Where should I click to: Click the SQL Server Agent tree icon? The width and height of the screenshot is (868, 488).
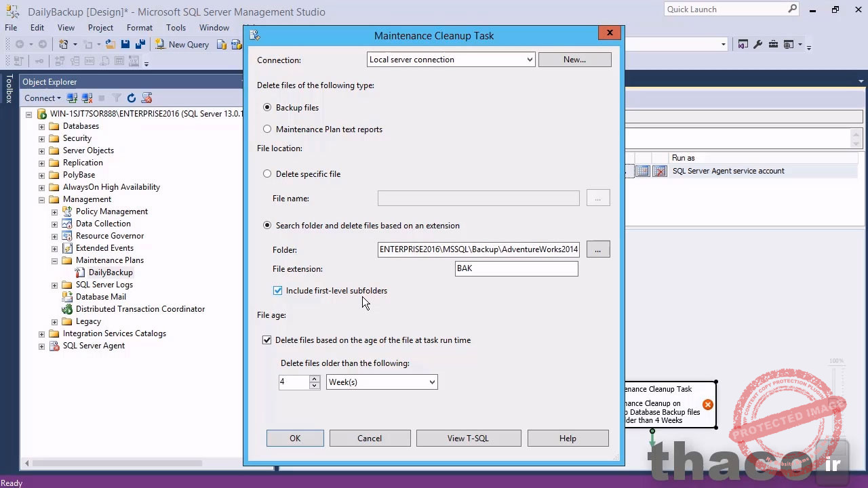[54, 346]
